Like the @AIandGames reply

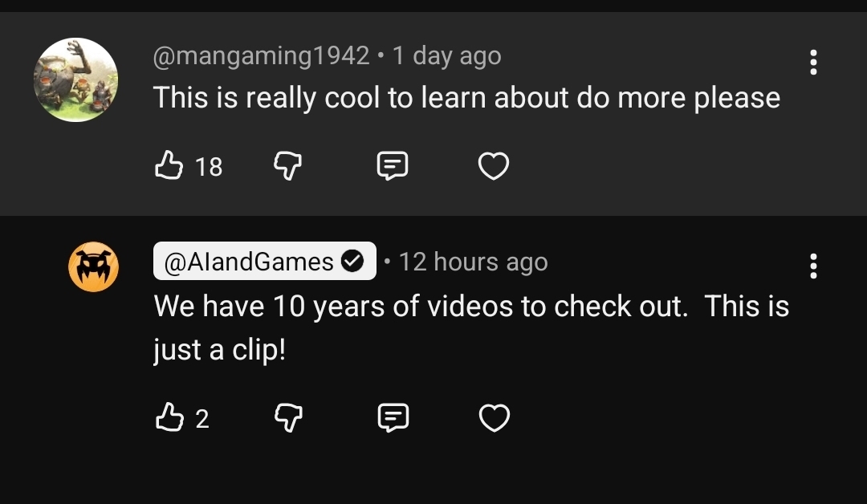(169, 417)
